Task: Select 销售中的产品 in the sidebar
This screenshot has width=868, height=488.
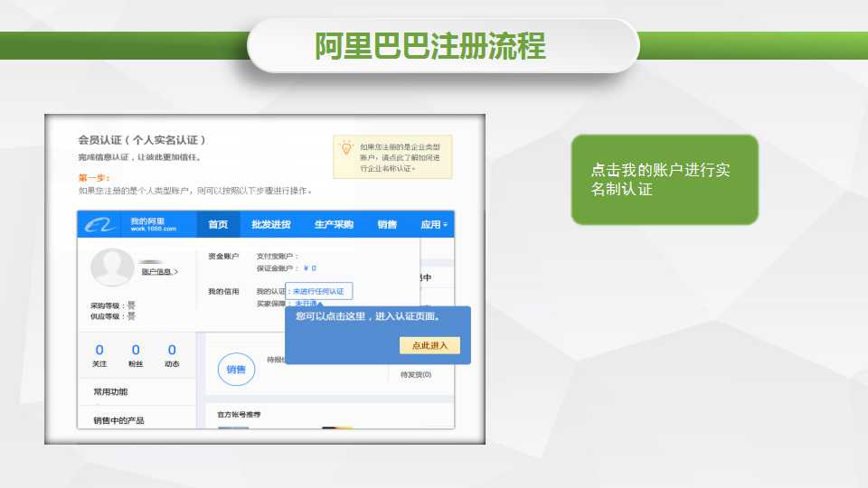Action: tap(118, 420)
